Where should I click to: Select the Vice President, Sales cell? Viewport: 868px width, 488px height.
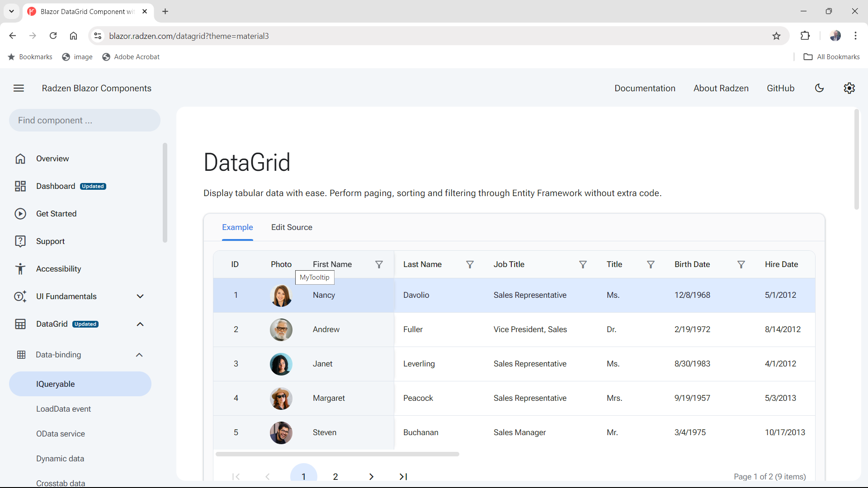[x=530, y=329]
